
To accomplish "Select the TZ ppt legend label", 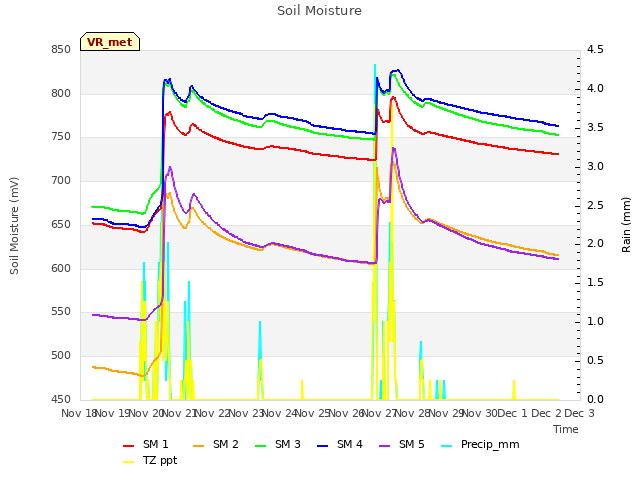I will point(160,460).
